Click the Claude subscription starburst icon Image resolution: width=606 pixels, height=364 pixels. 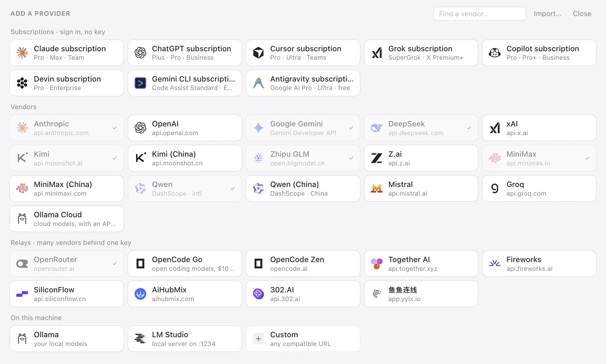pyautogui.click(x=22, y=53)
